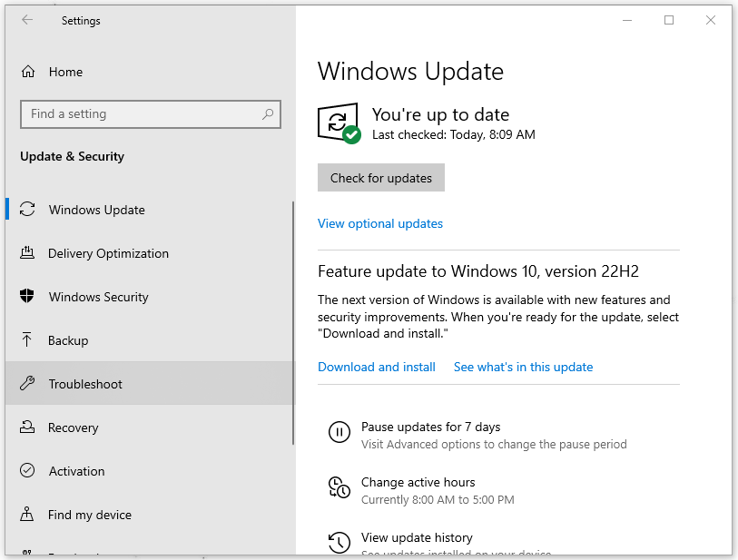Click the Find a setting search box

tap(141, 114)
